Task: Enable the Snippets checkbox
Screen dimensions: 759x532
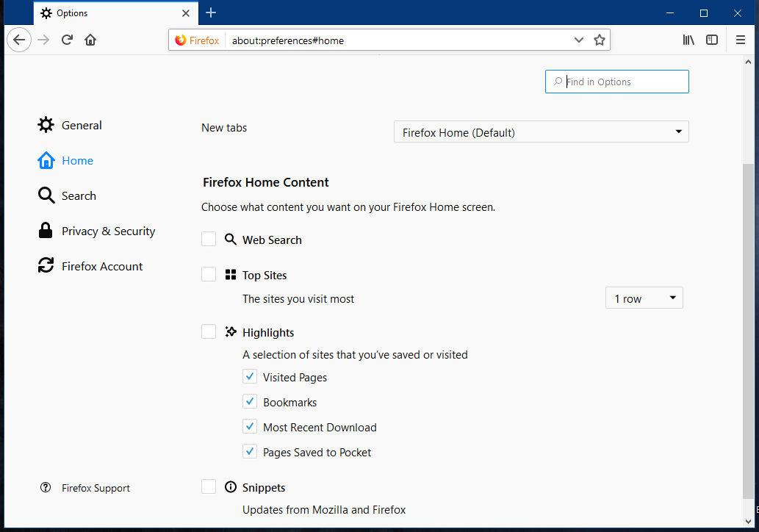Action: (x=209, y=486)
